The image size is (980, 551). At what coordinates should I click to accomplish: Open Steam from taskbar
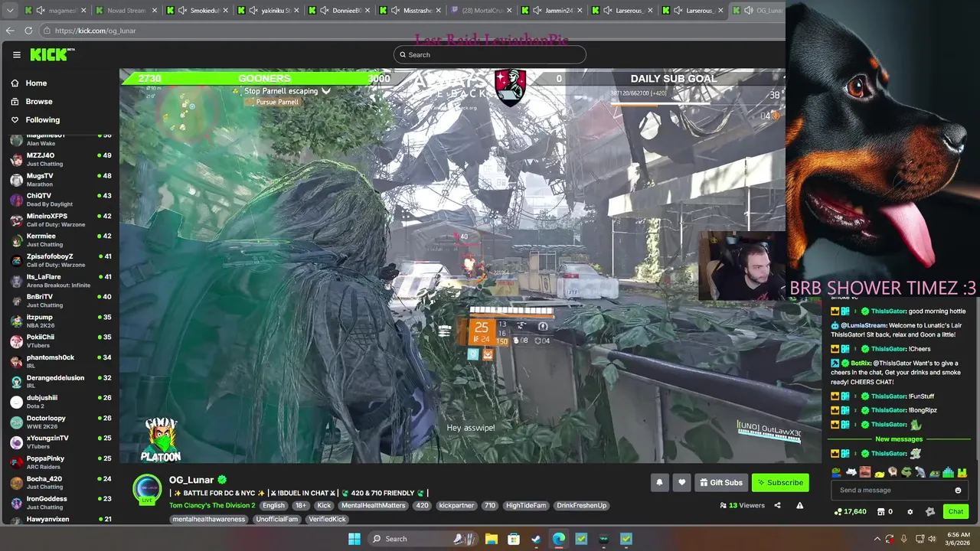pyautogui.click(x=536, y=539)
